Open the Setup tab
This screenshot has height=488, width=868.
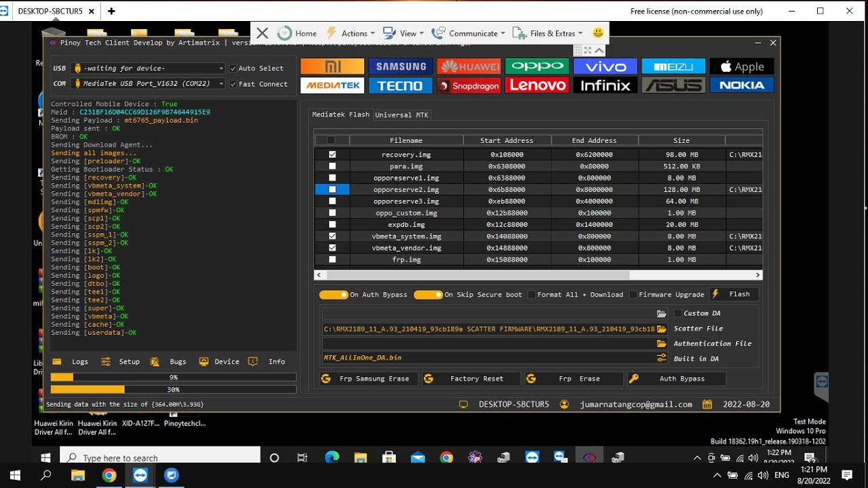(x=121, y=362)
